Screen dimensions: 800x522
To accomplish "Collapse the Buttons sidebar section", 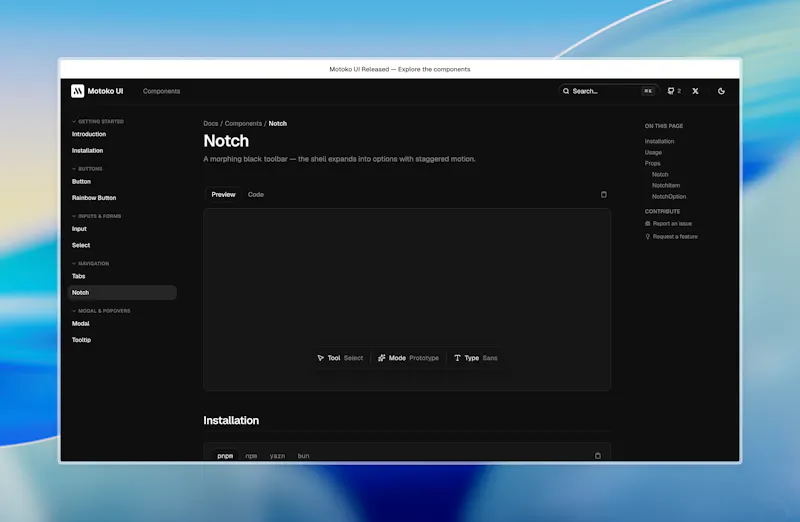I will 87,169.
